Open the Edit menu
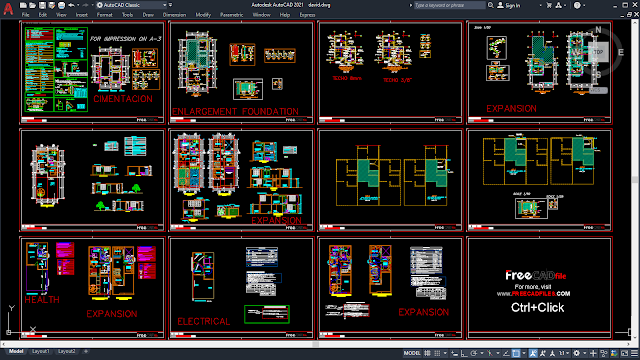The height and width of the screenshot is (360, 640). coord(43,15)
